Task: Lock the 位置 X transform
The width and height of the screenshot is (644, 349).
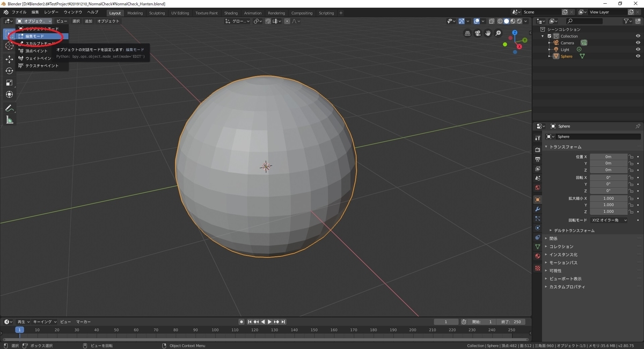Action: click(632, 157)
